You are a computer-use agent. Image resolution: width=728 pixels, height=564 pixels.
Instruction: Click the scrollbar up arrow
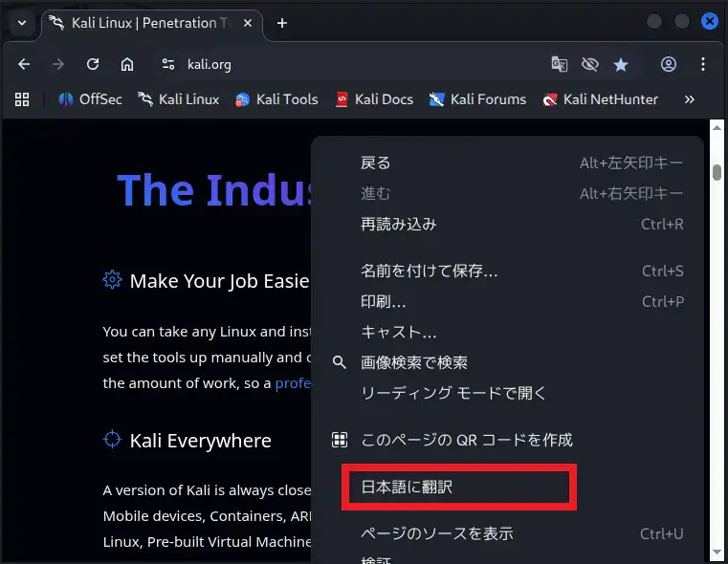pos(717,127)
